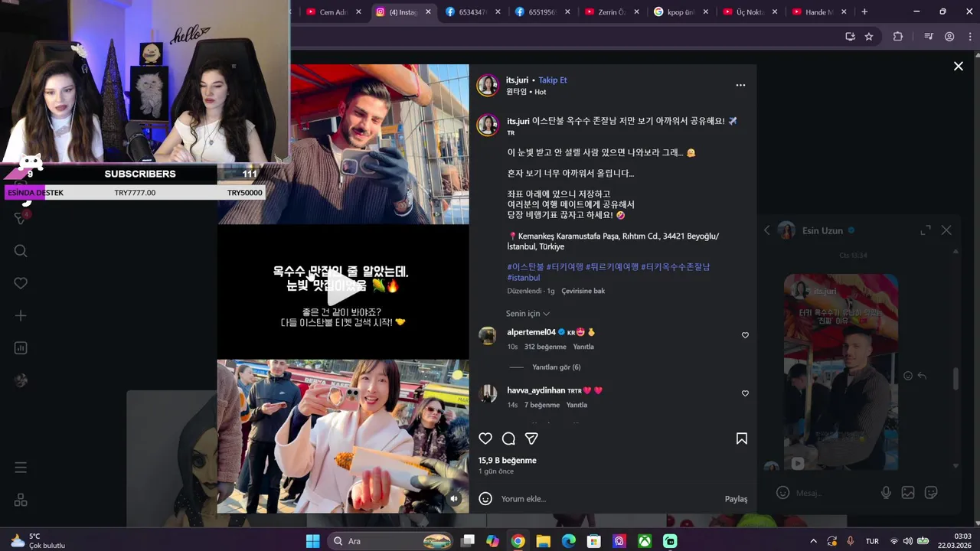Open Xbox app from taskbar
Screen dimensions: 980x551
pyautogui.click(x=645, y=541)
